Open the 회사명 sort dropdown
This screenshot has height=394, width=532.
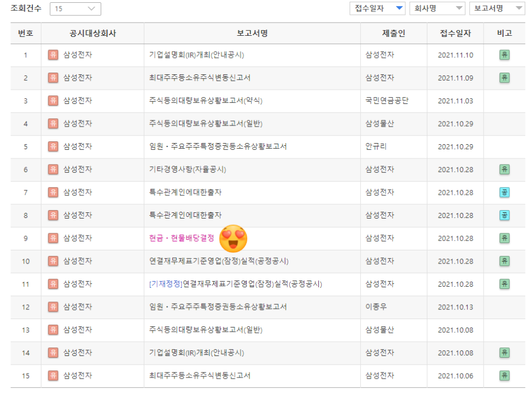point(437,8)
